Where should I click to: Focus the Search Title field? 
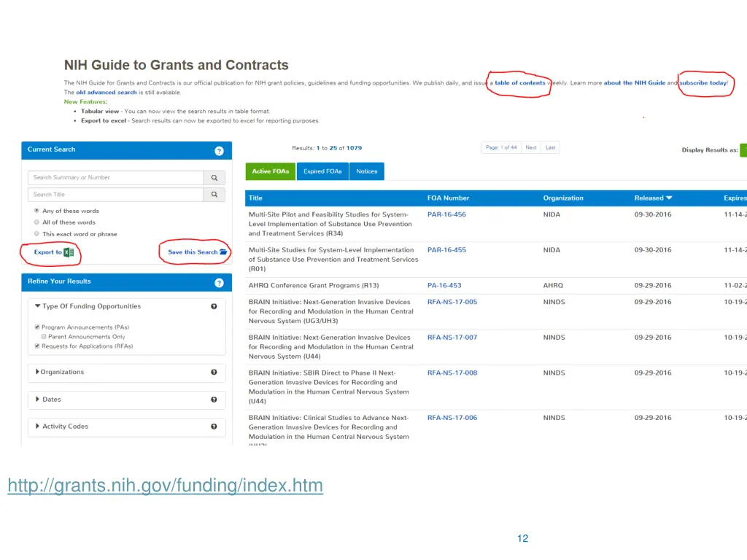116,194
